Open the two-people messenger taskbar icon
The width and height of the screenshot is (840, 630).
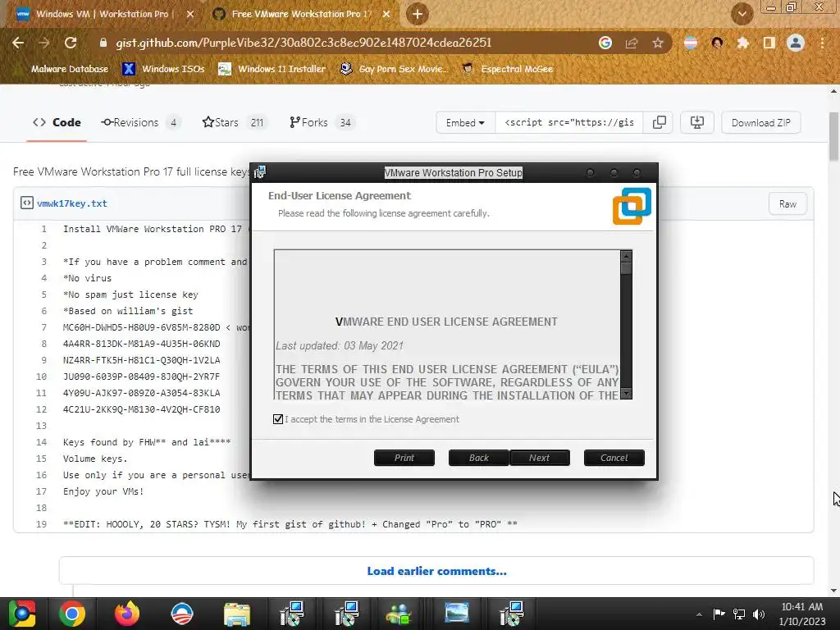399,614
